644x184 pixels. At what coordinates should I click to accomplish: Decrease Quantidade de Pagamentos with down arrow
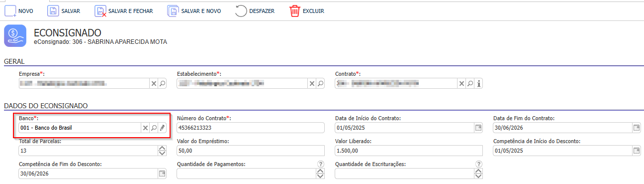coord(320,176)
